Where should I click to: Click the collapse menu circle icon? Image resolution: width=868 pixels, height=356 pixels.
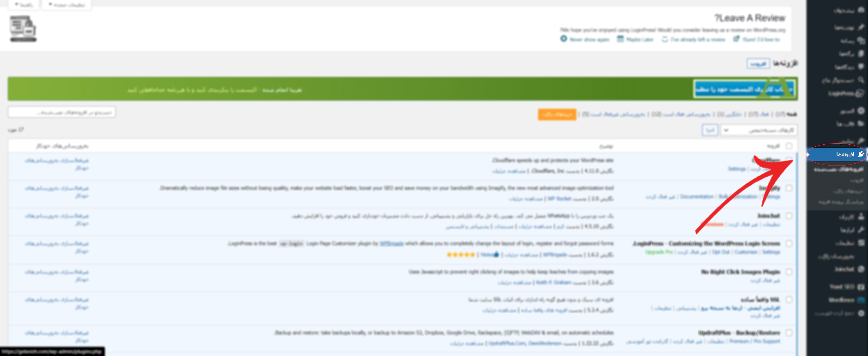[861, 313]
